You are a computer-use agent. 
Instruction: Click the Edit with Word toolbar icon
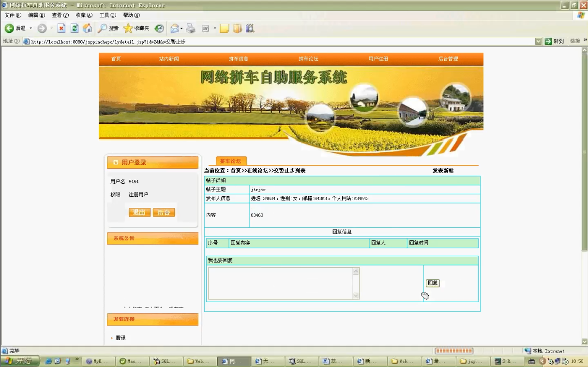205,29
